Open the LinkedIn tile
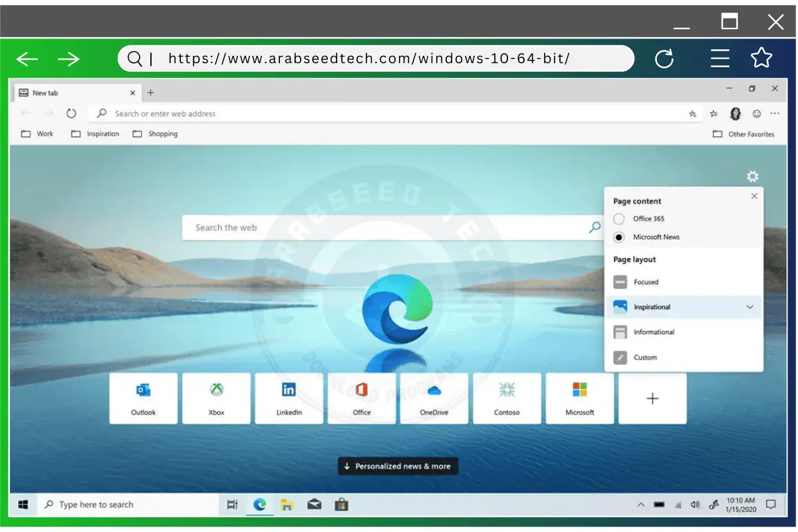 click(x=289, y=398)
